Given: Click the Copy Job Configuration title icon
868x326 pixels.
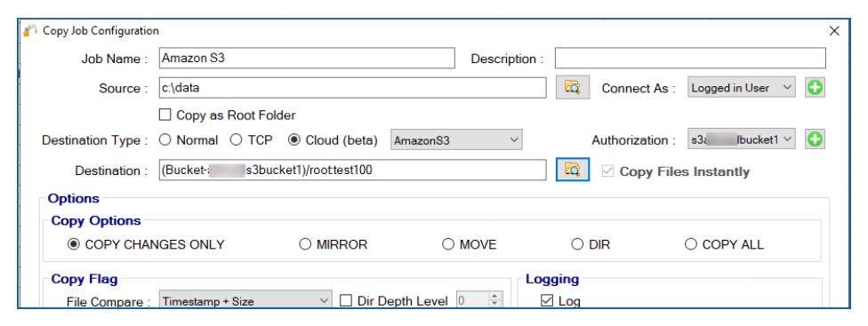Looking at the screenshot, I should 30,30.
